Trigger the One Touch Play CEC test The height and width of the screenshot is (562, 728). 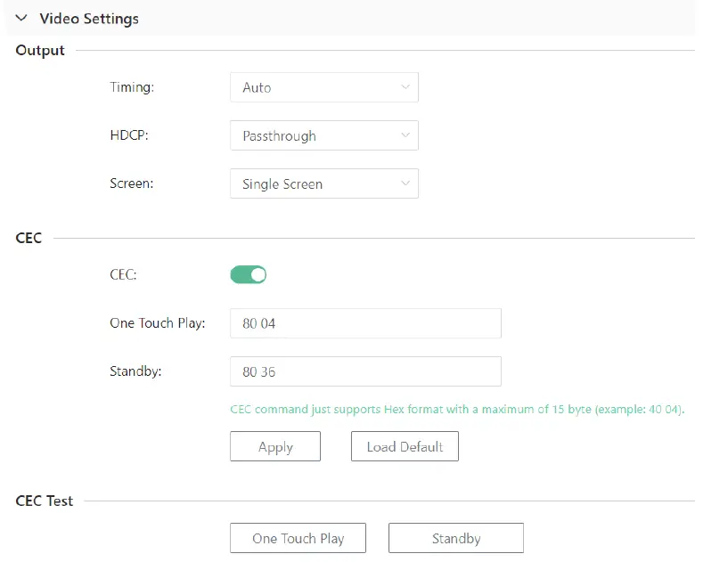[298, 538]
